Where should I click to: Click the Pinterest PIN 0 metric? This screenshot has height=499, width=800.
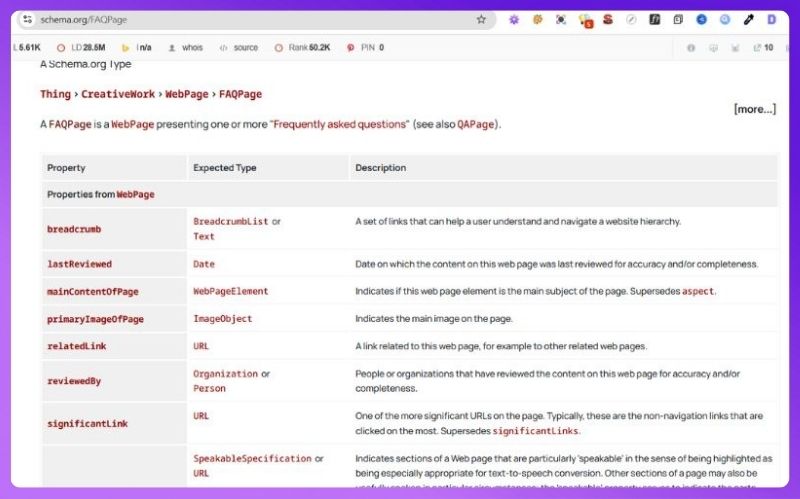tap(365, 47)
